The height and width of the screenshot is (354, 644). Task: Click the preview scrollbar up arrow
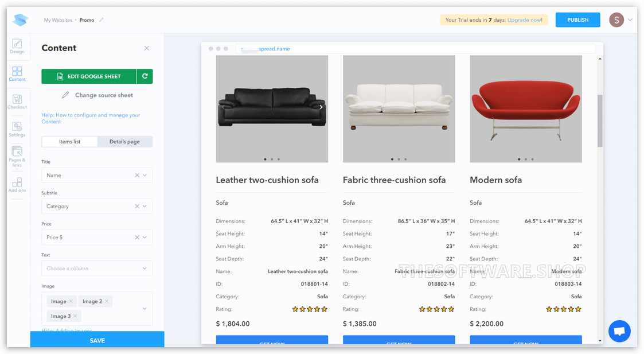click(x=600, y=59)
